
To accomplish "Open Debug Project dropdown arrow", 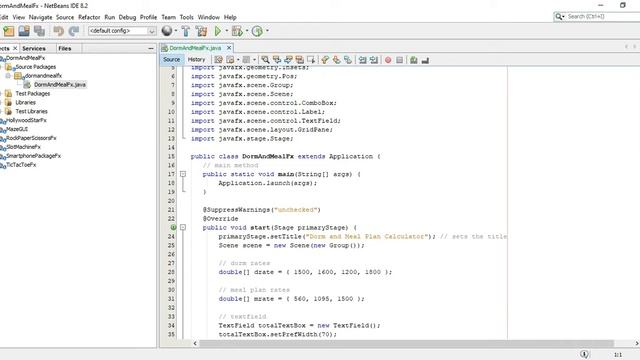I will click(247, 31).
